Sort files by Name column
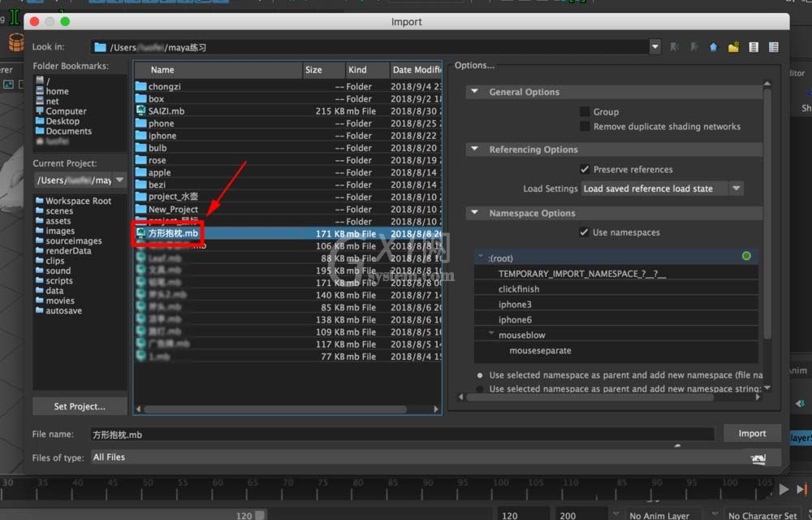The height and width of the screenshot is (520, 812). click(218, 69)
